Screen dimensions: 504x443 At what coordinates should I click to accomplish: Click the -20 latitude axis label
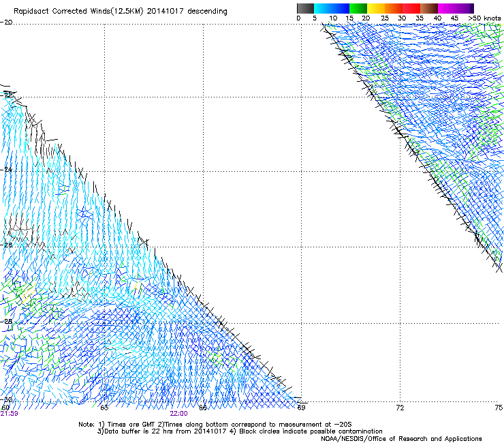point(6,22)
